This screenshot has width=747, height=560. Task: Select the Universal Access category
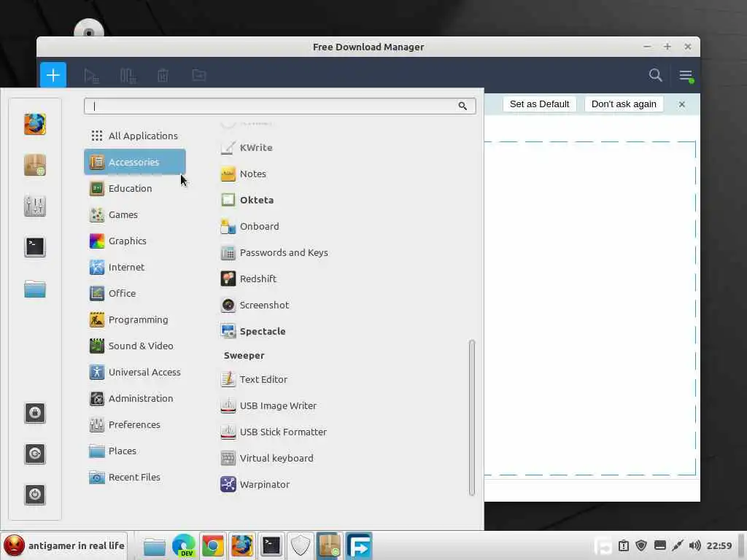click(x=135, y=372)
